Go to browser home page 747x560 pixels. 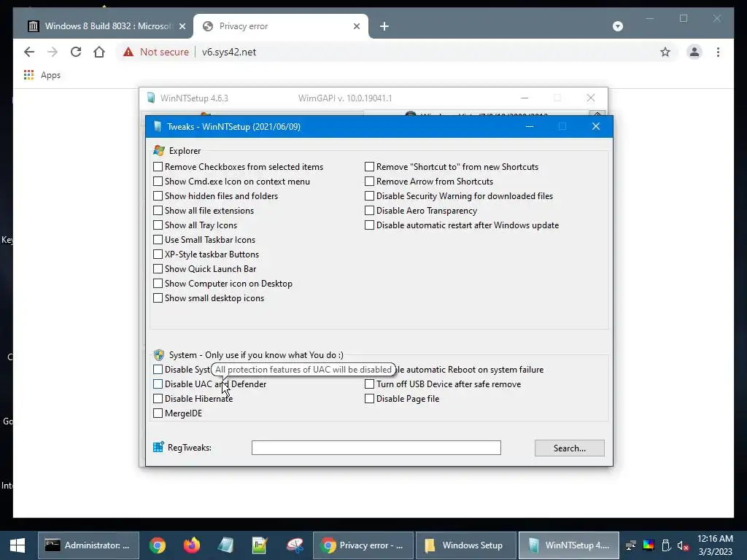pyautogui.click(x=99, y=52)
